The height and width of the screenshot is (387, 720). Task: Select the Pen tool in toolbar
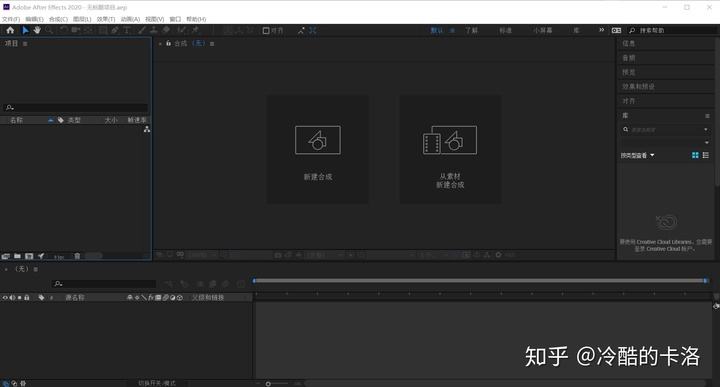pyautogui.click(x=115, y=30)
